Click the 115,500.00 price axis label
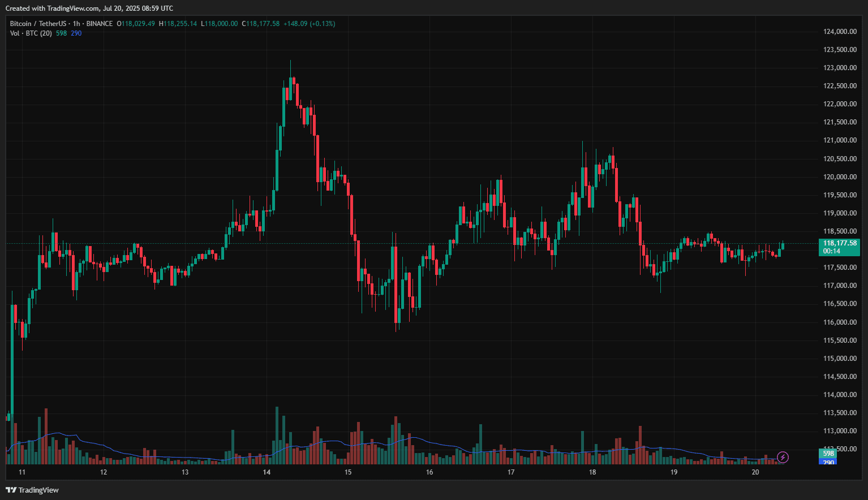The image size is (868, 500). pos(840,340)
